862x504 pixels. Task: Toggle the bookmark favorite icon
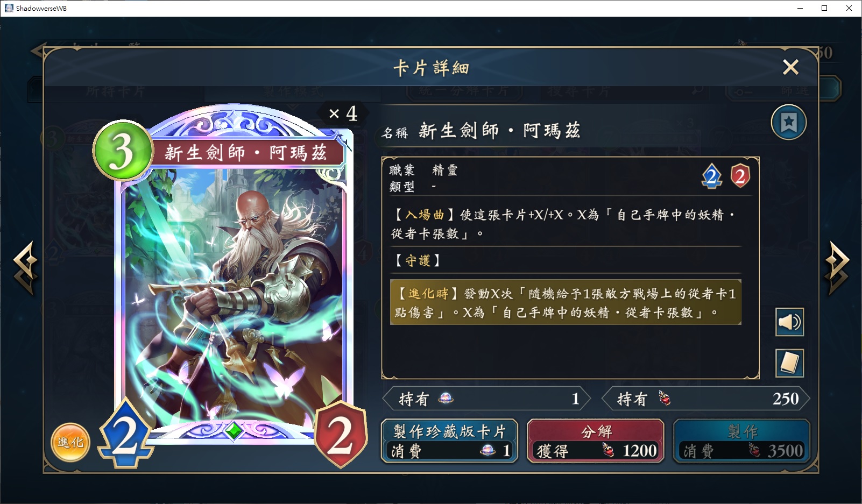789,123
